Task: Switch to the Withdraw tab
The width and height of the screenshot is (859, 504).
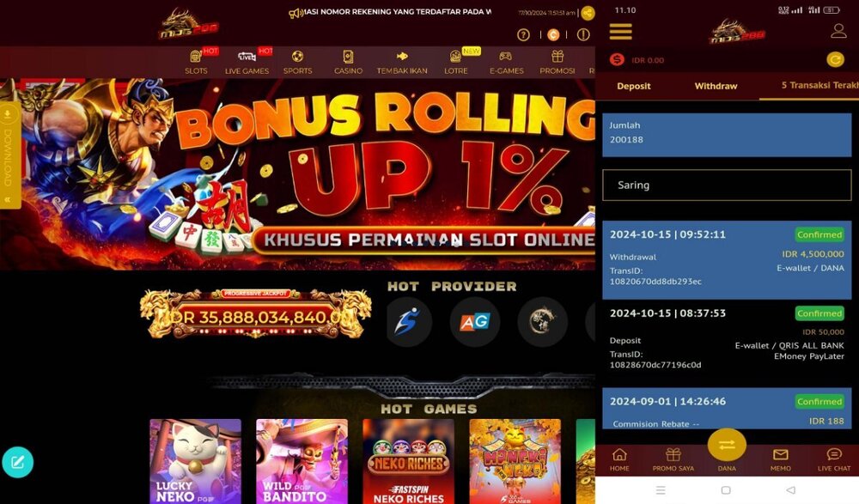Action: (716, 86)
